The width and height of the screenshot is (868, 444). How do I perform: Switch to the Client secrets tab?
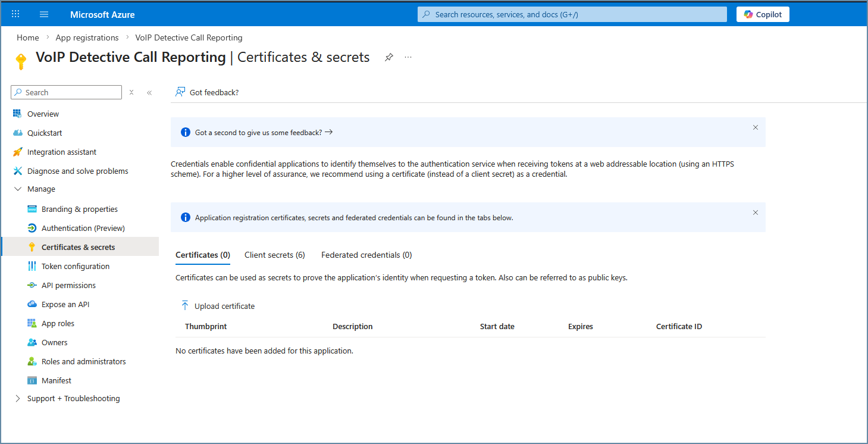[x=275, y=255]
